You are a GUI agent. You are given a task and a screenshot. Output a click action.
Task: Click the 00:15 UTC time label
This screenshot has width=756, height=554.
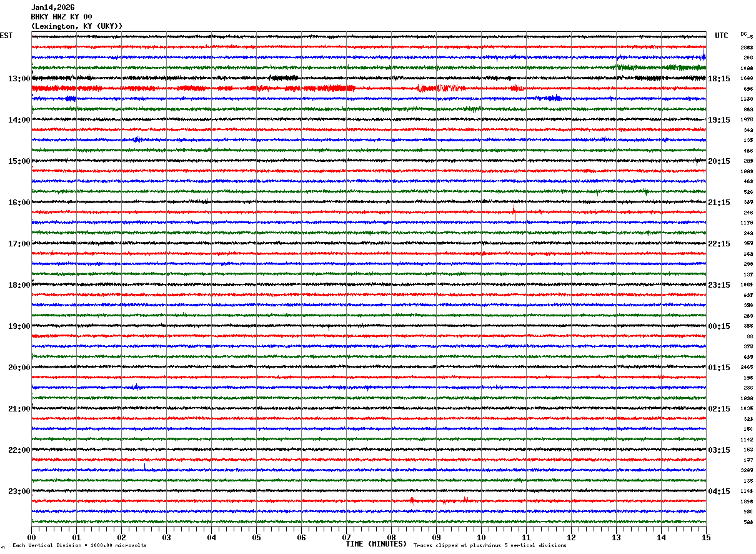(x=719, y=326)
